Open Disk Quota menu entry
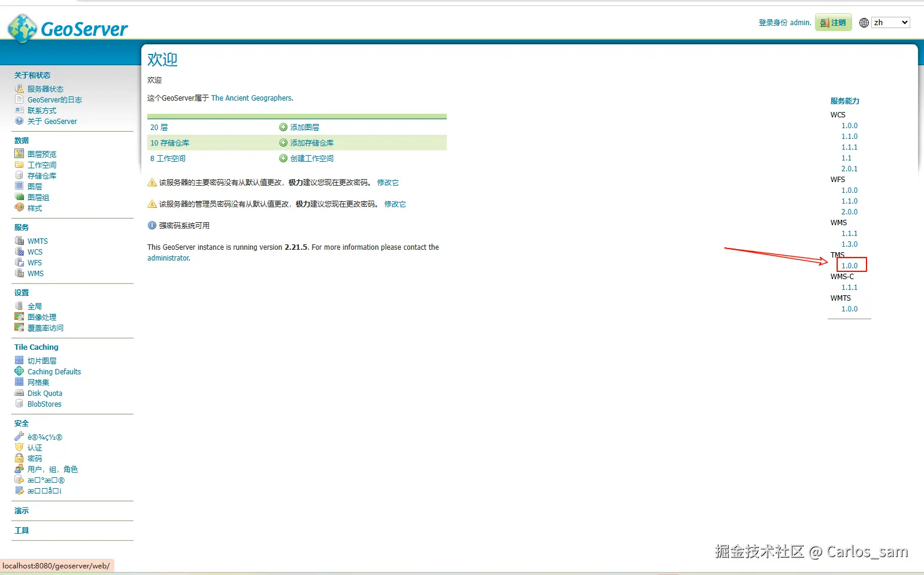 [45, 394]
